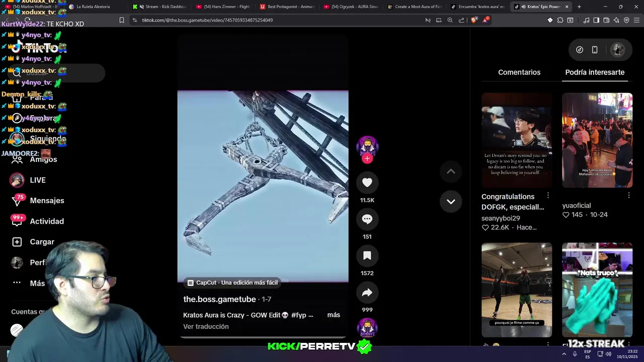644x362 pixels.
Task: Open the Doran quote video thumbnail
Action: click(517, 140)
